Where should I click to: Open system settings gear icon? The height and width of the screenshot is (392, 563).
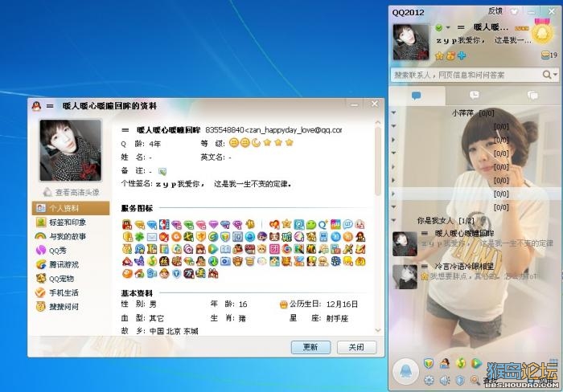[429, 380]
